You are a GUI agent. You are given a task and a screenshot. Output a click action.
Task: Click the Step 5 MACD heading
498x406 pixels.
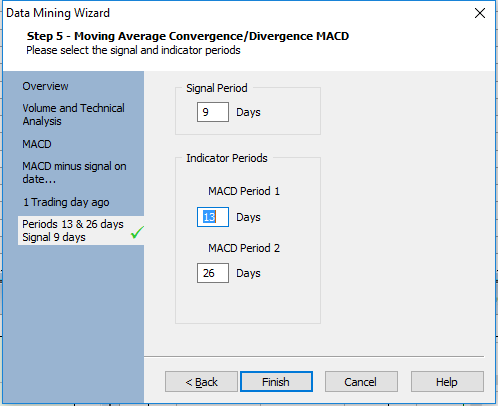point(188,36)
